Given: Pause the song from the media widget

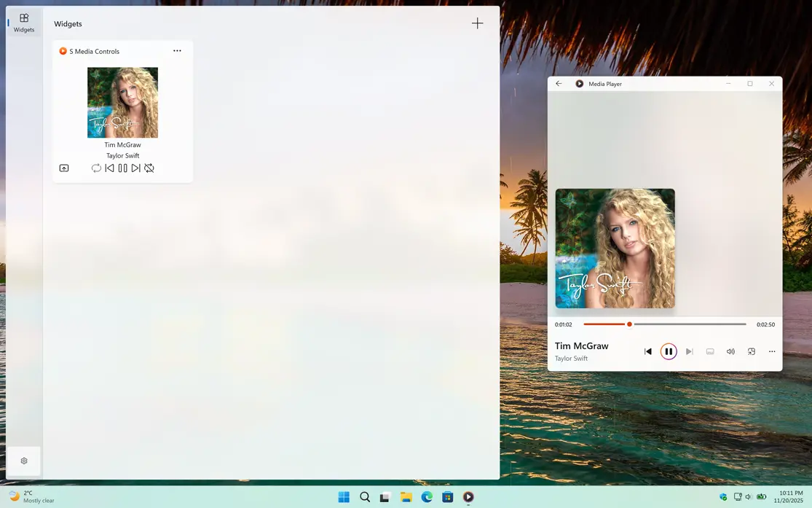Looking at the screenshot, I should 122,168.
